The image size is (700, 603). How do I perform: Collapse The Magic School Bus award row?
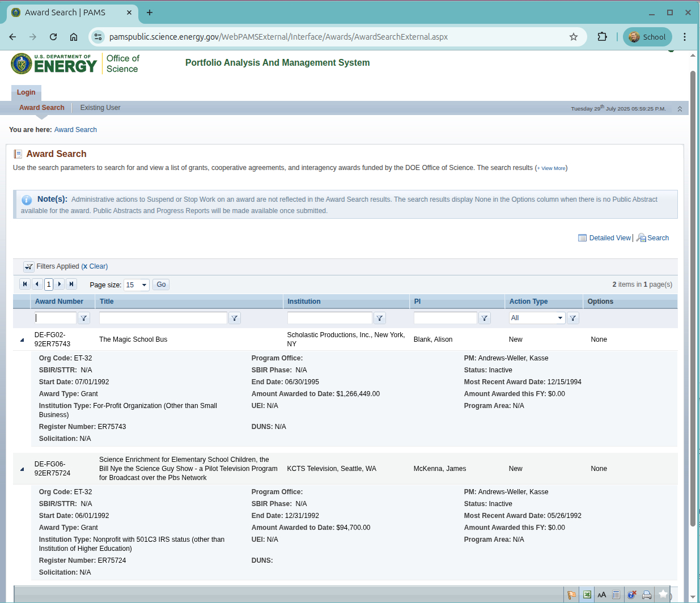22,340
